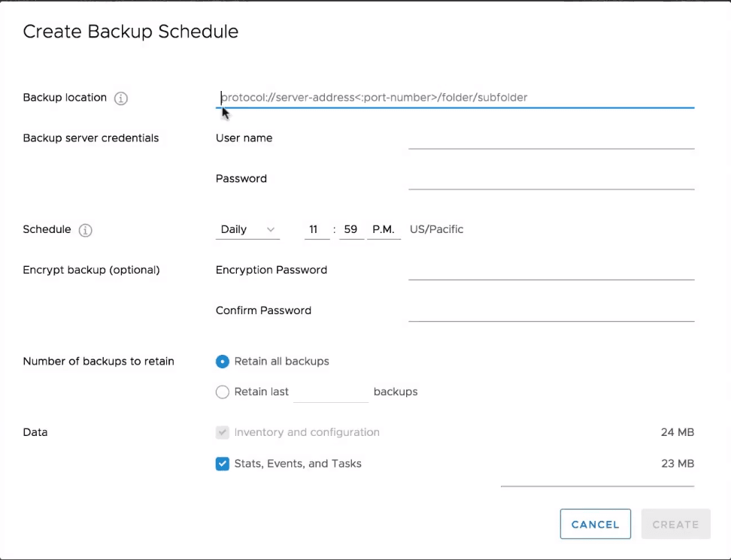The height and width of the screenshot is (560, 731).
Task: Click the US/Pacific timezone label
Action: click(x=436, y=230)
